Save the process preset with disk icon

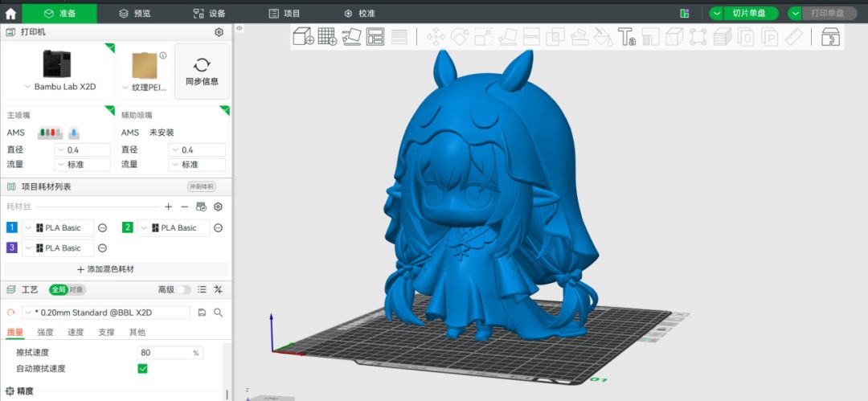coord(202,313)
